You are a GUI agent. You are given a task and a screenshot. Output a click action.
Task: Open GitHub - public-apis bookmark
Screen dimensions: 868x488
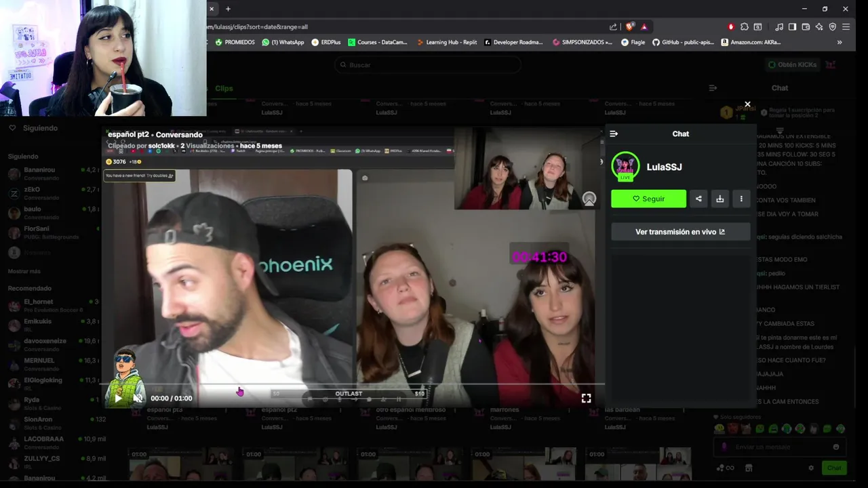click(x=683, y=42)
